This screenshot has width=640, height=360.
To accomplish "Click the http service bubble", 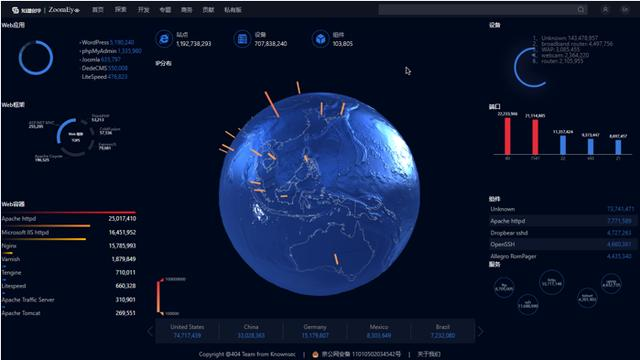I will pyautogui.click(x=551, y=282).
